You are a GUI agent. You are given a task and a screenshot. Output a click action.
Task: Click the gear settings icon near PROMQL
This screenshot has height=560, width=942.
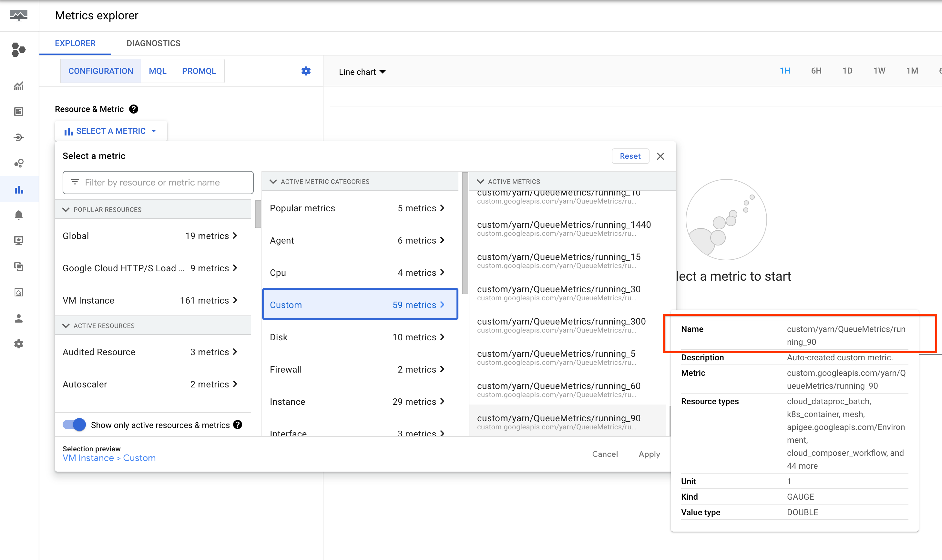(x=306, y=71)
